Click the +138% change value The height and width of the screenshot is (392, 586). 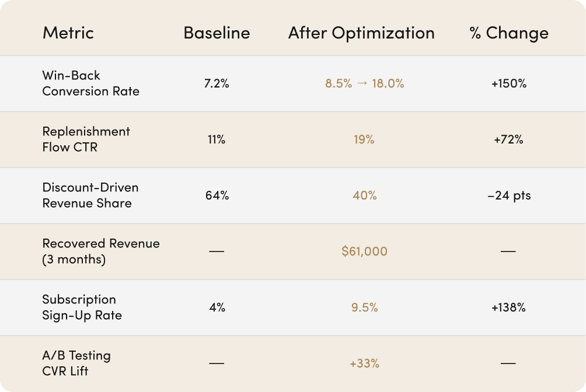tap(508, 307)
